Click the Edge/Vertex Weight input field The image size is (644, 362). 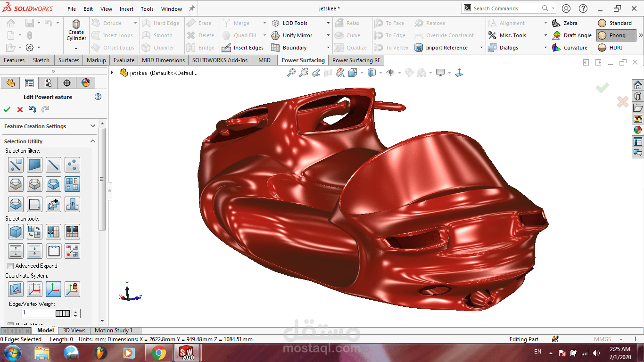point(39,313)
